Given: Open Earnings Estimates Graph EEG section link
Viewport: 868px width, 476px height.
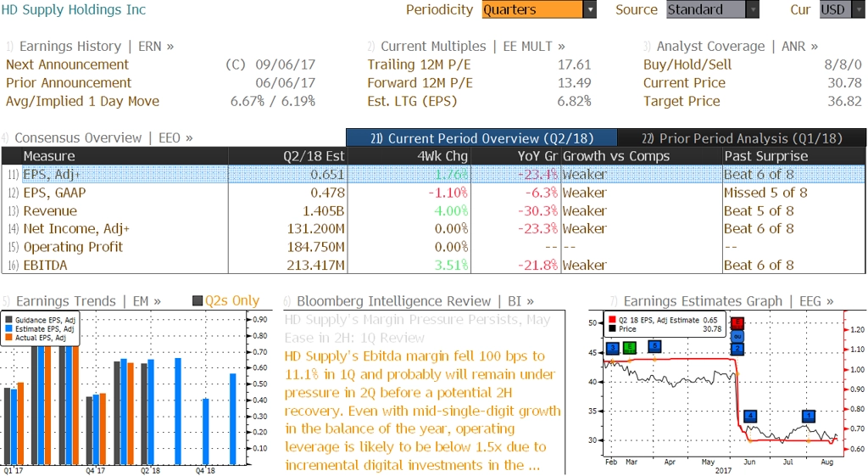Looking at the screenshot, I should (x=721, y=301).
